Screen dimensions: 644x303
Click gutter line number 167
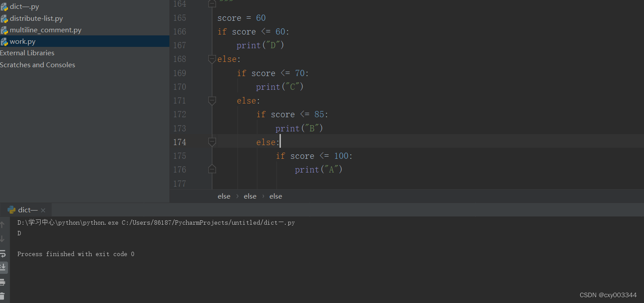click(180, 46)
